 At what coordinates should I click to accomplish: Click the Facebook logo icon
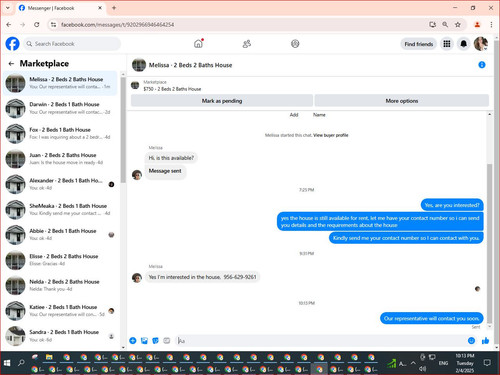[12, 44]
